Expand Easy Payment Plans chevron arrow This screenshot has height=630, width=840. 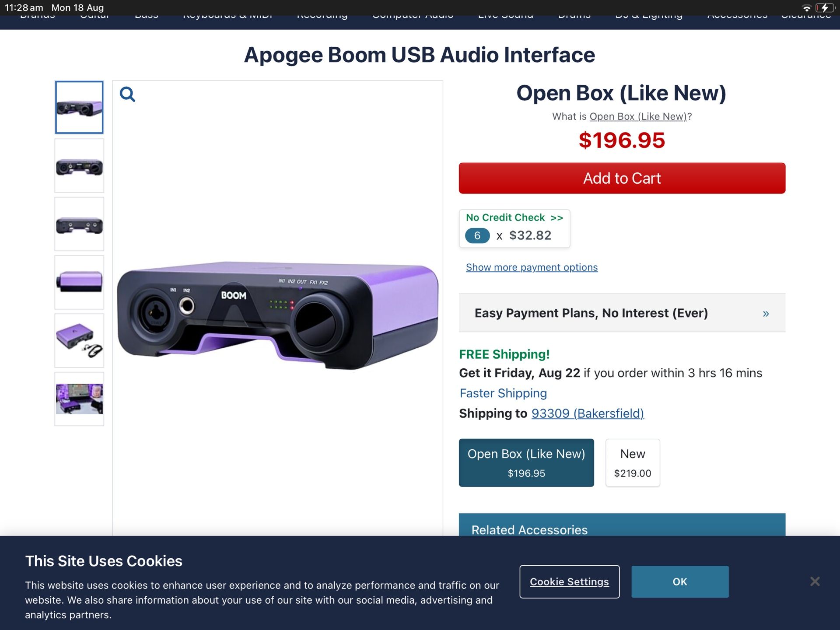(766, 313)
